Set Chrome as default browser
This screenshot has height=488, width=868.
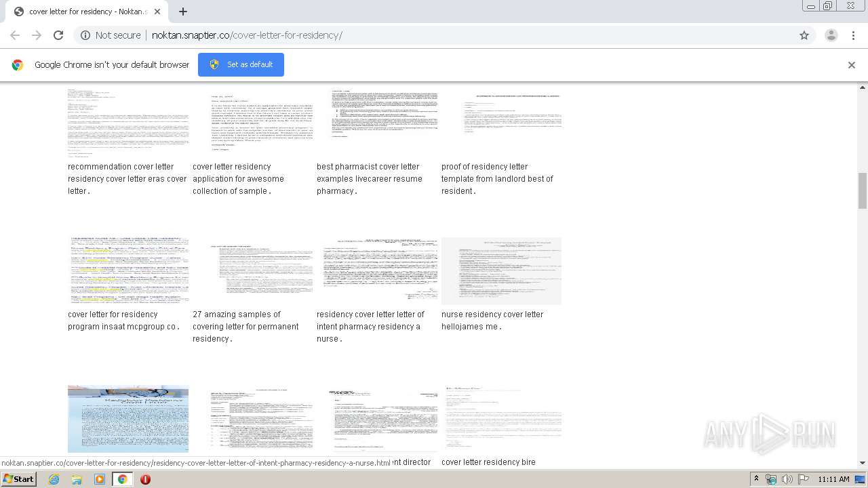tap(241, 64)
